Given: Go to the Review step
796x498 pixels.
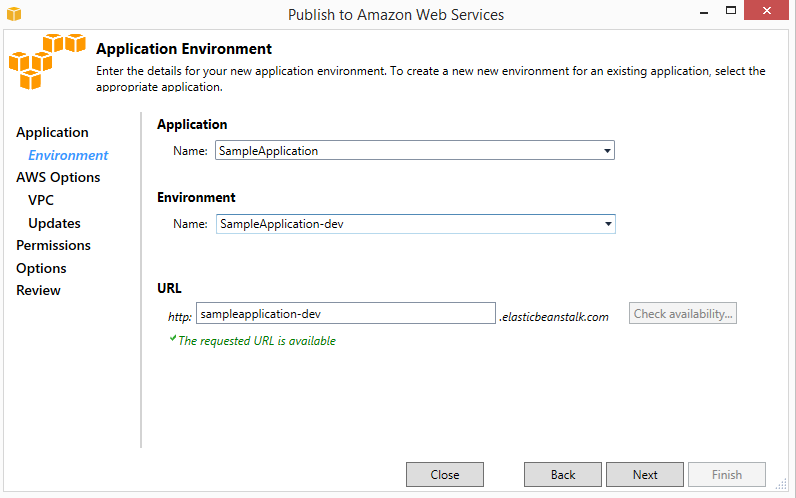Looking at the screenshot, I should [x=38, y=290].
